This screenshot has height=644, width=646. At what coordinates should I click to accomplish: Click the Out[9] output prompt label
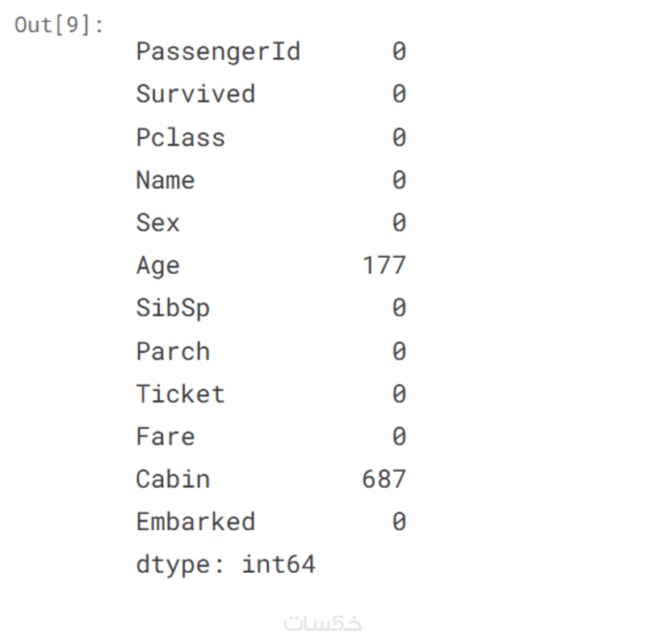tap(59, 25)
